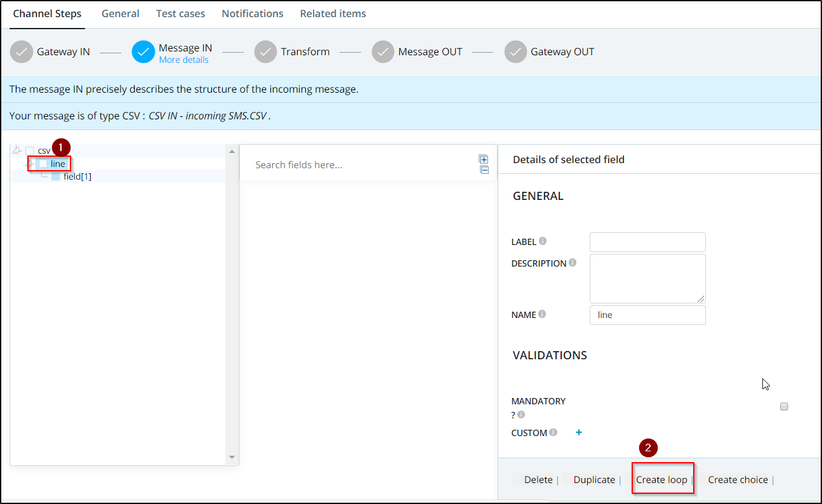Click the Create loop button
This screenshot has width=822, height=504.
[x=661, y=480]
